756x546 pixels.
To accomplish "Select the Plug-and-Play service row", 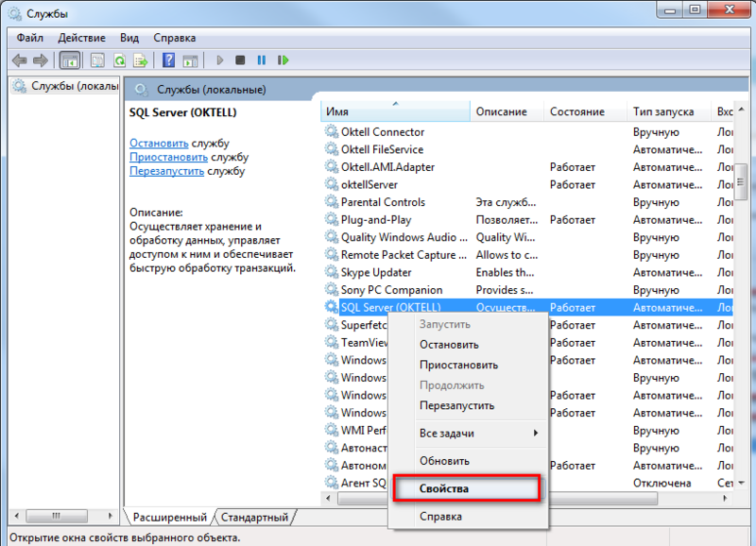I will pyautogui.click(x=528, y=219).
